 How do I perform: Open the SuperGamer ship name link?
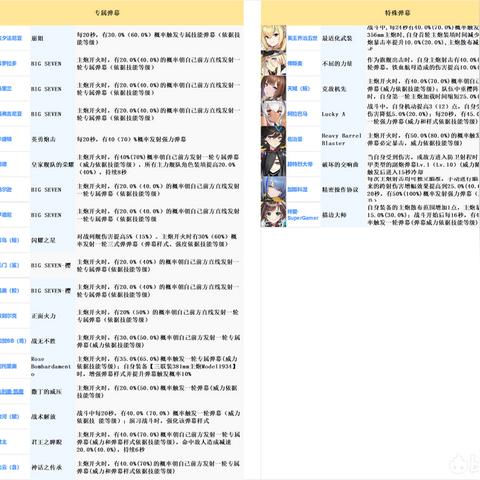click(x=303, y=215)
